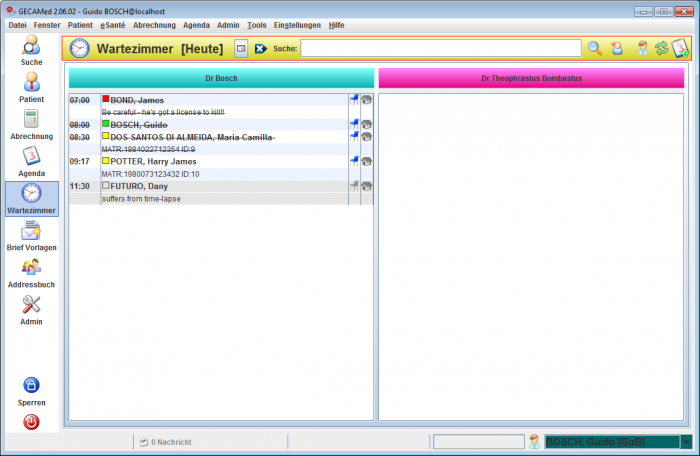Click the magnifier search icon in toolbar
This screenshot has width=700, height=456.
594,48
